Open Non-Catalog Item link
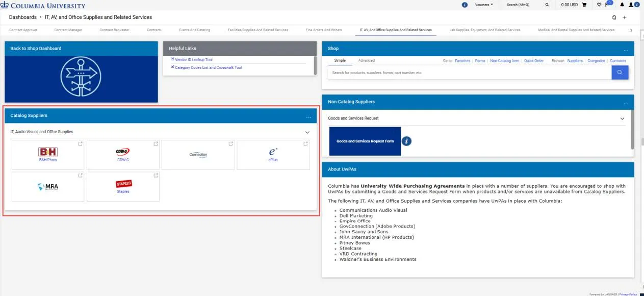Viewport: 644px width, 296px height. pos(504,61)
